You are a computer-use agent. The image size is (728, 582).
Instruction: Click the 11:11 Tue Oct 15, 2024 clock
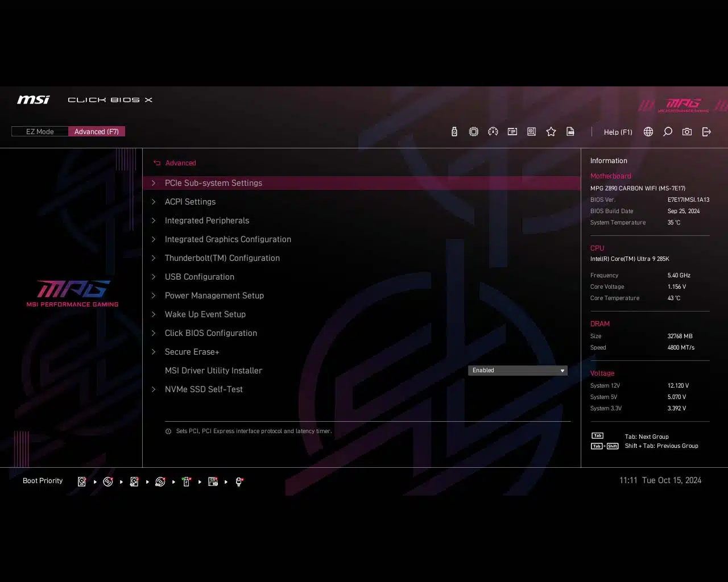(x=660, y=480)
